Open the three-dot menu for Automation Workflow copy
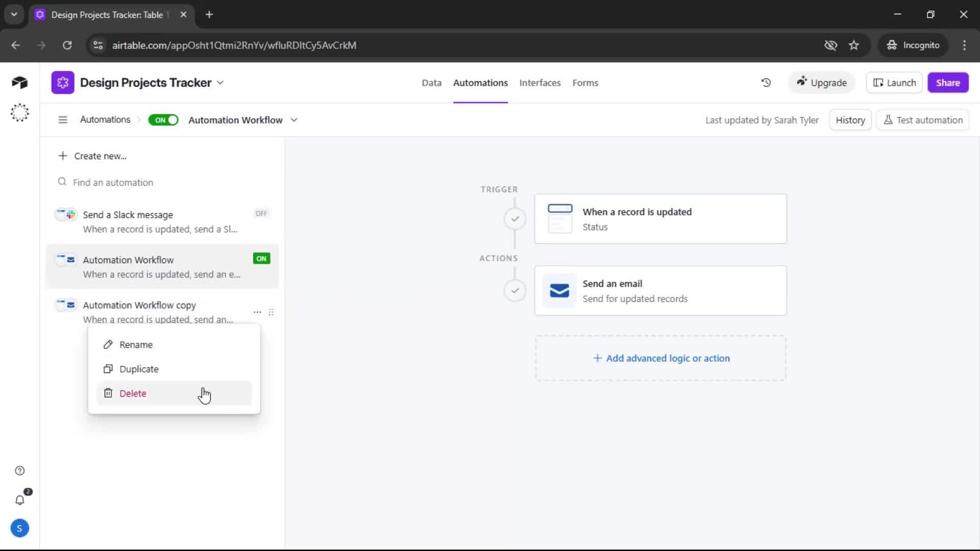Viewport: 980px width, 551px height. pyautogui.click(x=257, y=312)
